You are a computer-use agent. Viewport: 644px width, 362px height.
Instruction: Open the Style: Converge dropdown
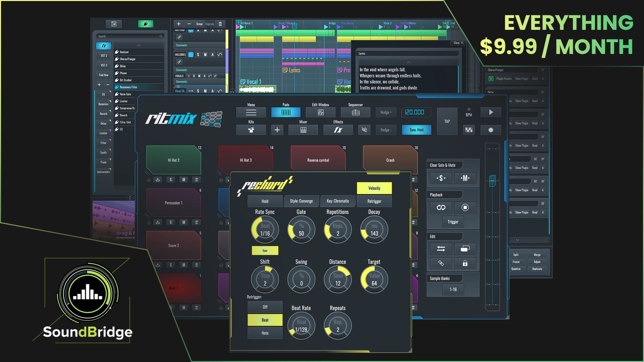(x=301, y=201)
